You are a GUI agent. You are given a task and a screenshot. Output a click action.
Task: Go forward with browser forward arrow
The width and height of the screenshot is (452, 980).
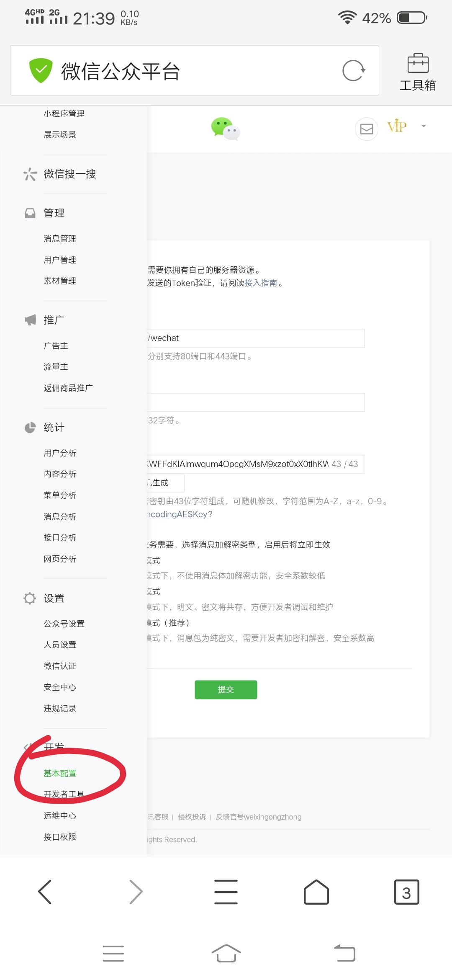[136, 892]
